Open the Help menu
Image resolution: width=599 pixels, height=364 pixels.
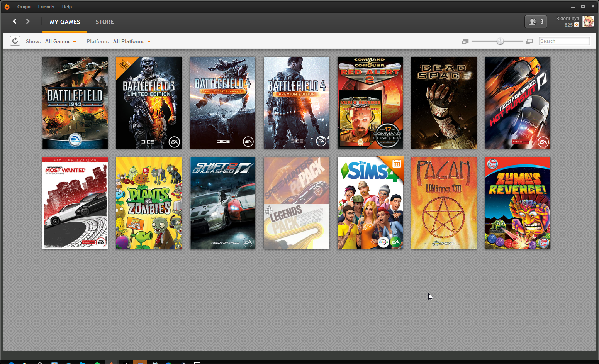(x=67, y=7)
